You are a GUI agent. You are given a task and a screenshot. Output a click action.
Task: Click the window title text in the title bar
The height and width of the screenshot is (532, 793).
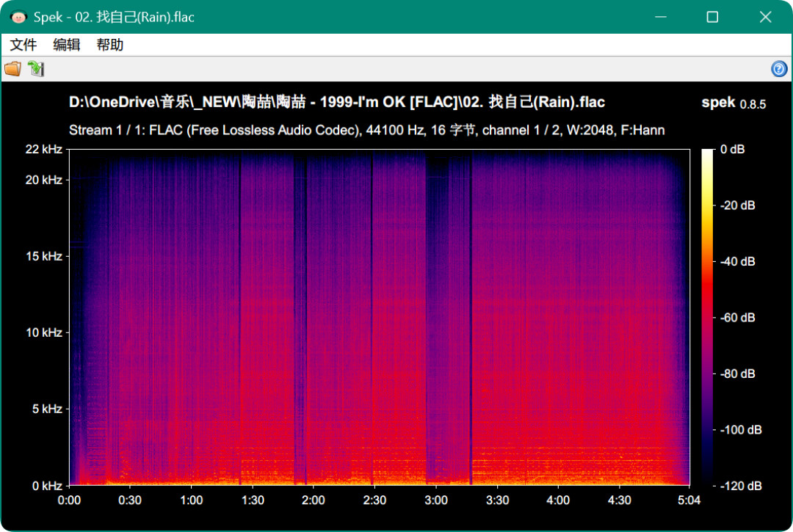114,17
